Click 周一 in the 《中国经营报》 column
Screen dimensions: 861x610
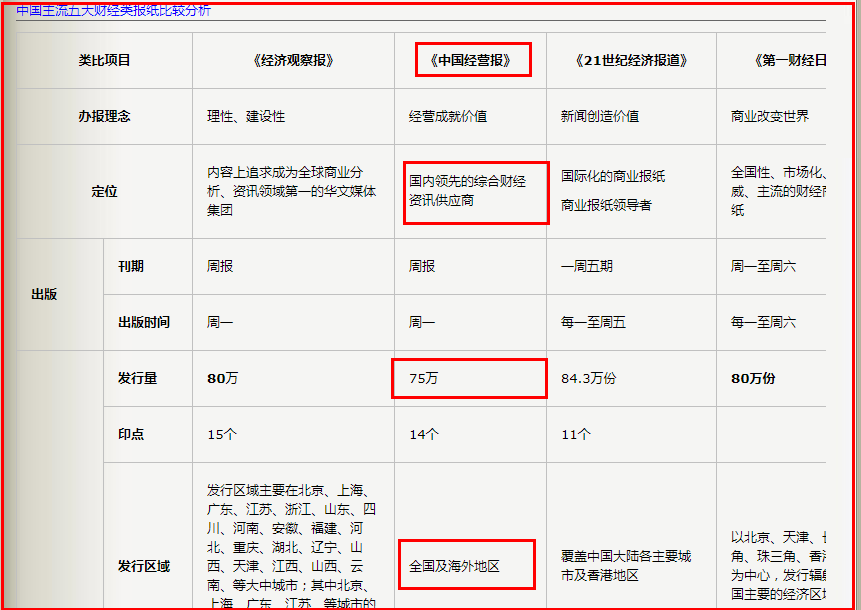[x=422, y=322]
